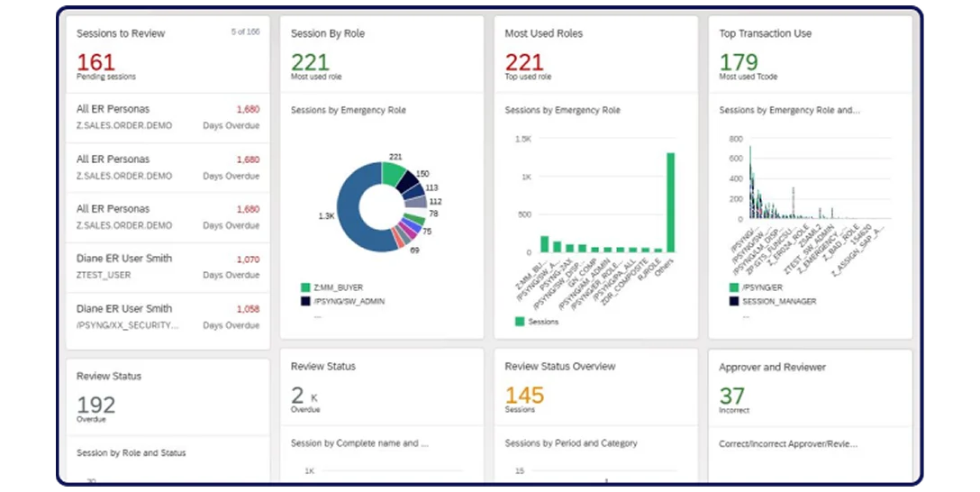Click the tall Others bar in chart
The height and width of the screenshot is (492, 980).
[670, 203]
